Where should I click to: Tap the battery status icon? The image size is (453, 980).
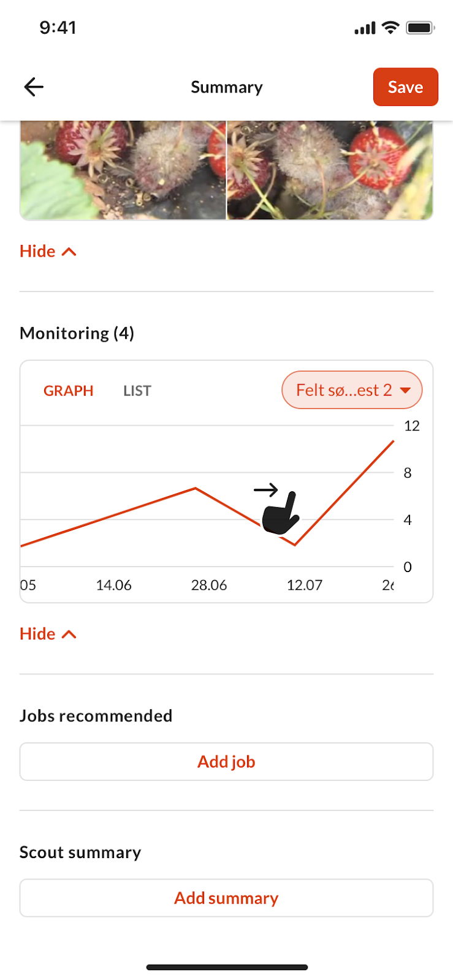pyautogui.click(x=421, y=28)
